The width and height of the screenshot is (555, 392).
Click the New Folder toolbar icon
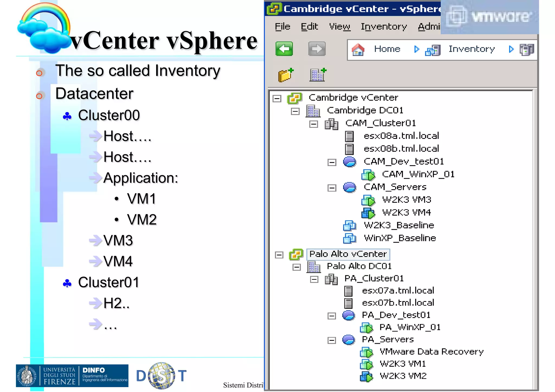click(x=286, y=75)
